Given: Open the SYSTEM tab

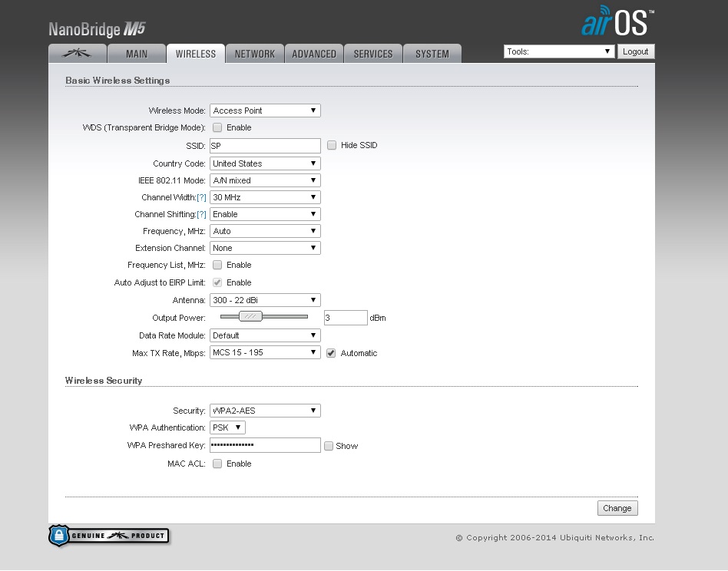Looking at the screenshot, I should [x=432, y=54].
